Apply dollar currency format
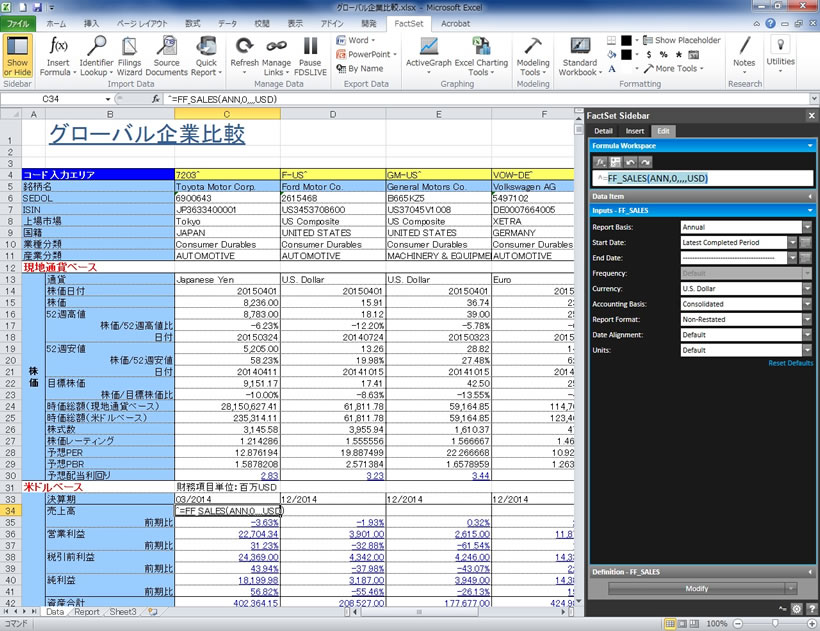This screenshot has width=820, height=631. point(649,54)
